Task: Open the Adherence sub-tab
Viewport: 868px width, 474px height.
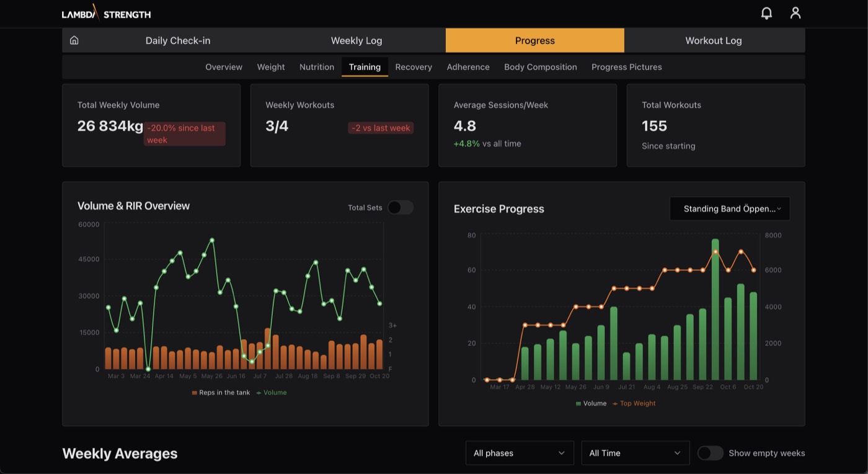Action: pos(468,67)
